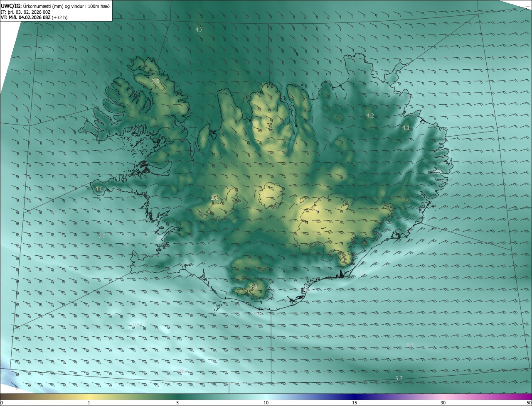
Task: Click the 4.2 value label on the map
Action: [370, 115]
